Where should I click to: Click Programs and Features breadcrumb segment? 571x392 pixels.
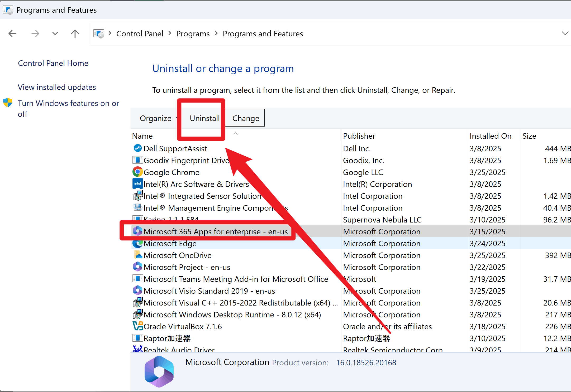pos(263,34)
